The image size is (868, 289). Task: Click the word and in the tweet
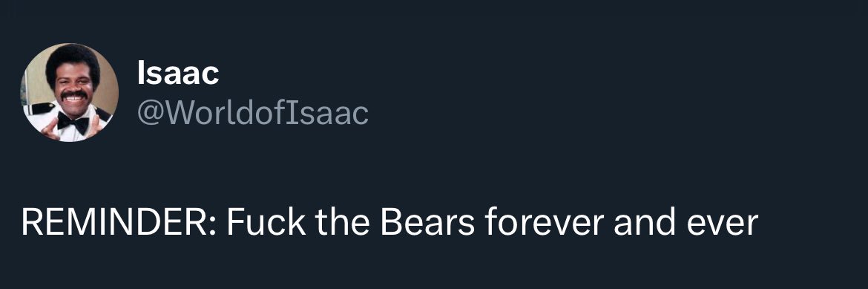pyautogui.click(x=645, y=222)
